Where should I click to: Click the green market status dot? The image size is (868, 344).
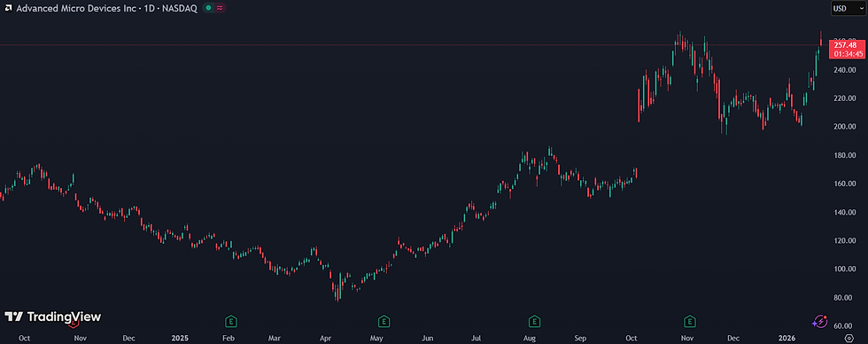point(208,8)
